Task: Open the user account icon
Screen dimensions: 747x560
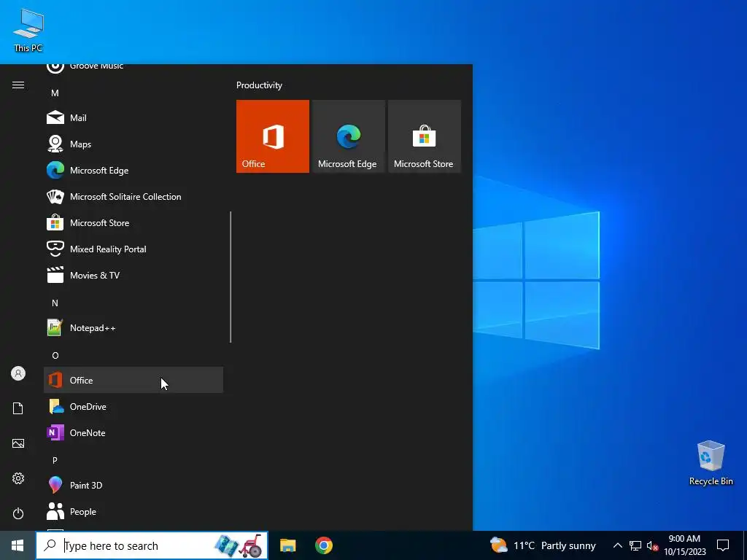Action: coord(18,373)
